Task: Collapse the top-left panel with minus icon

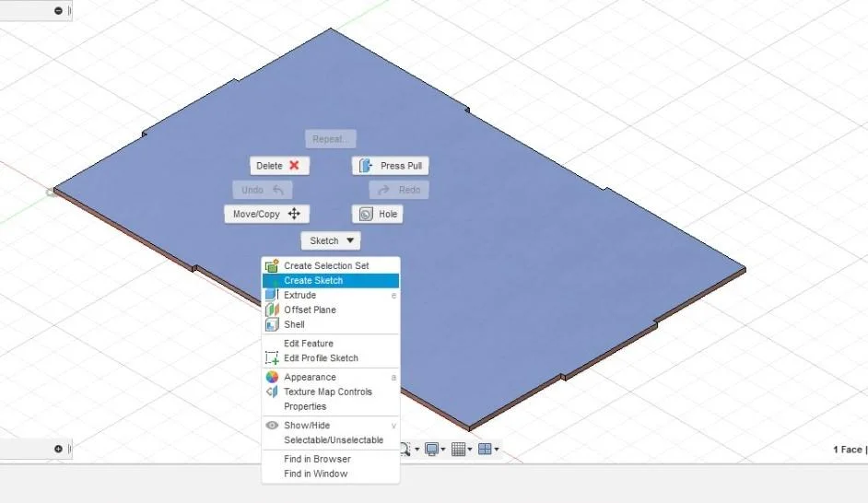Action: tap(58, 10)
